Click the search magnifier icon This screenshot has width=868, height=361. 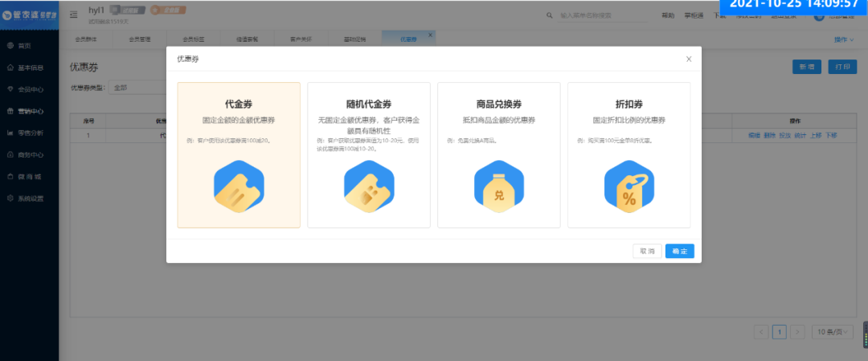(x=550, y=15)
